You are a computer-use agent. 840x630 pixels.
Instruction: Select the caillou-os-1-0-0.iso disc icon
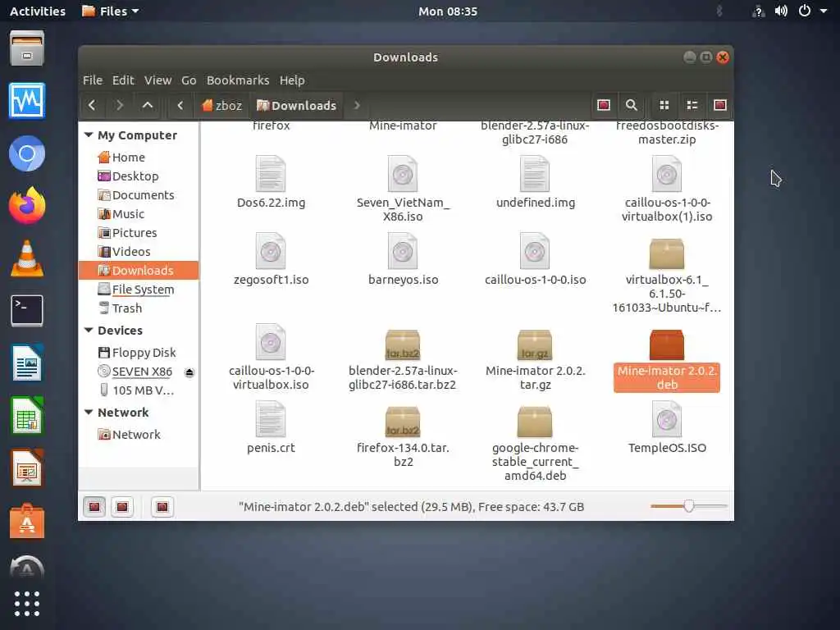535,251
